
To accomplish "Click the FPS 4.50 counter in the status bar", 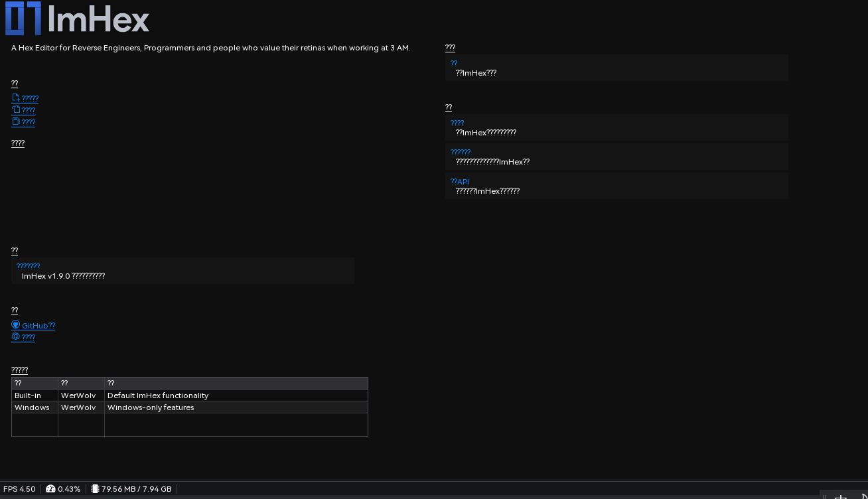I will (x=21, y=489).
